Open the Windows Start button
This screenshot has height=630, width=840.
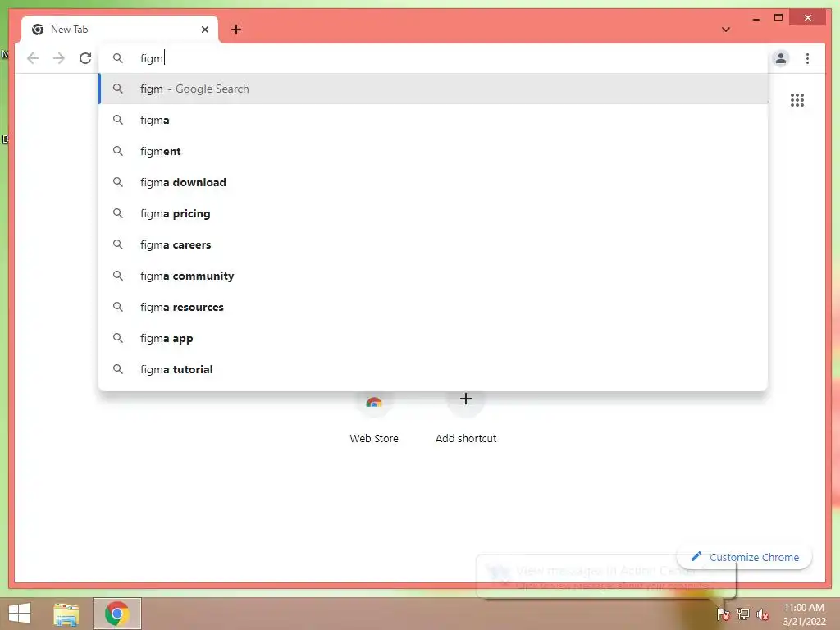[20, 614]
